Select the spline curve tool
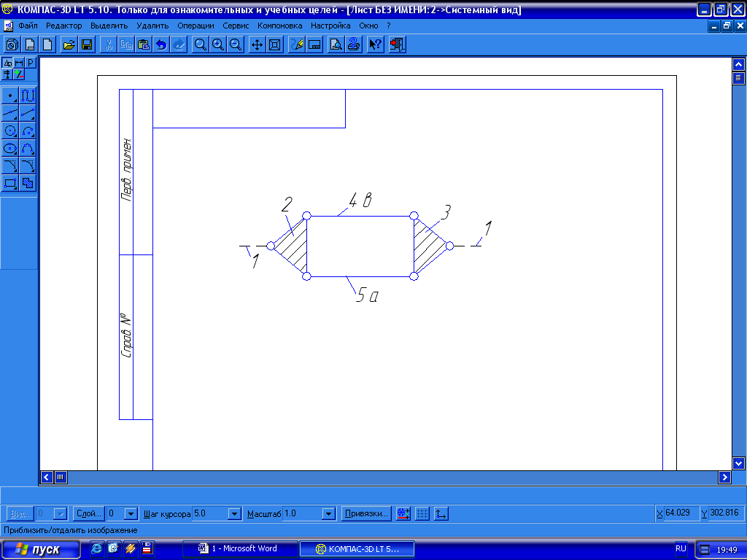747x560 pixels. [x=28, y=148]
